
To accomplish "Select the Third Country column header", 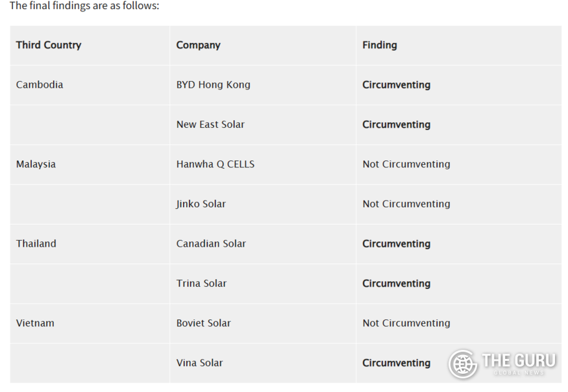I will pyautogui.click(x=49, y=45).
